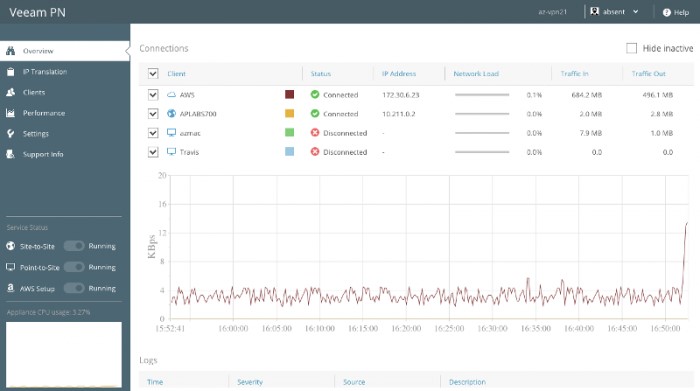
Task: Click the Clients people icon
Action: (x=11, y=92)
